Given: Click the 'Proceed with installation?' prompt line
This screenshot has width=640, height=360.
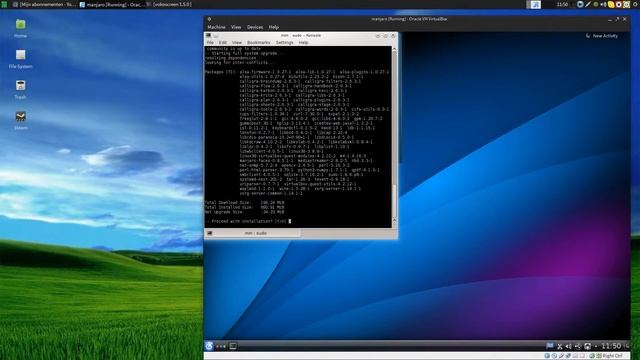Looking at the screenshot, I should click(248, 221).
